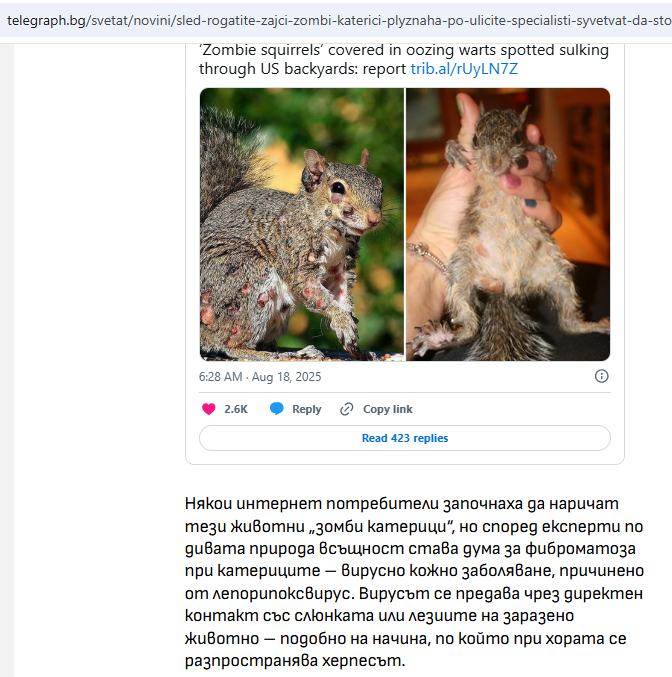Screen dimensions: 672x677
Task: Click the word 'through US backyards: report'
Action: coord(302,69)
